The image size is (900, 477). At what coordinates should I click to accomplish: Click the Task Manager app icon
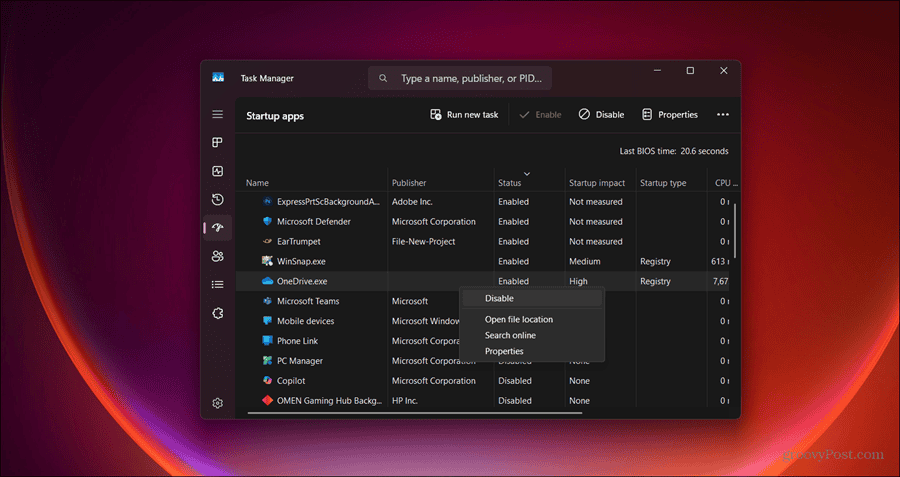[x=218, y=77]
